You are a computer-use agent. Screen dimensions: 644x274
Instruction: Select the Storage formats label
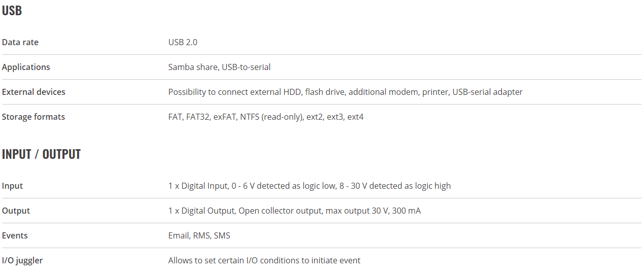(33, 117)
